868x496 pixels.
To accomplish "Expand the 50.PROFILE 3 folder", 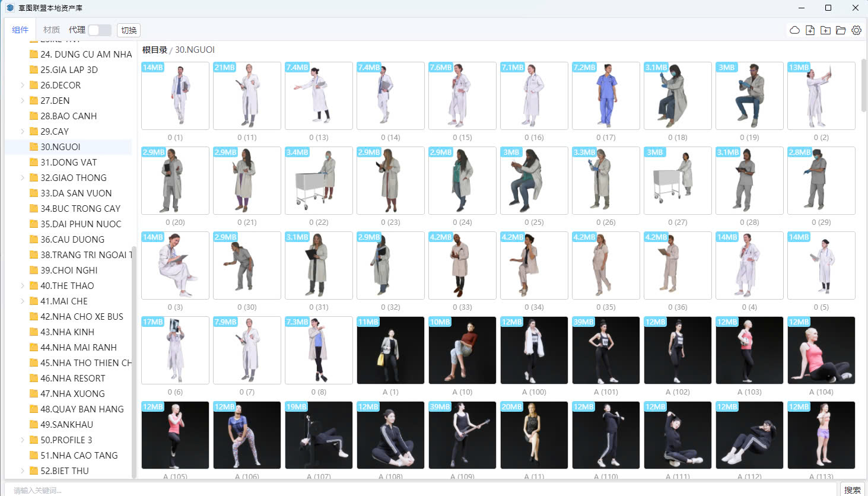I will 23,440.
